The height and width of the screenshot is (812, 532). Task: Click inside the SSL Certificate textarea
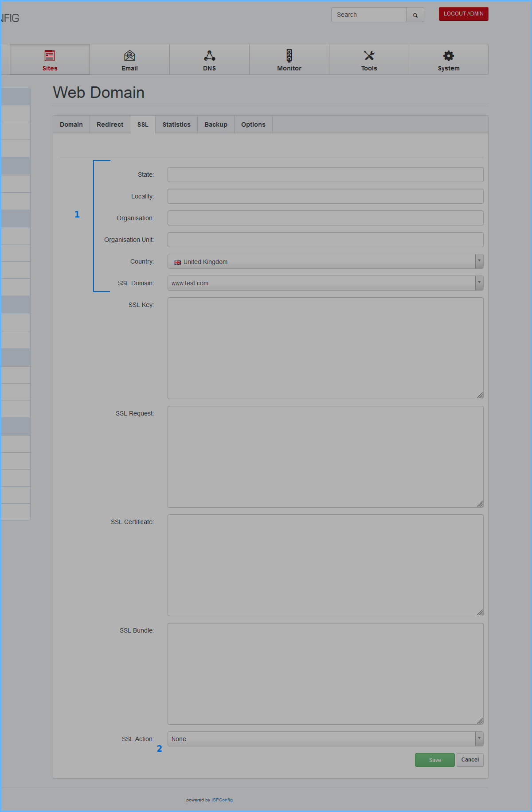pyautogui.click(x=325, y=565)
